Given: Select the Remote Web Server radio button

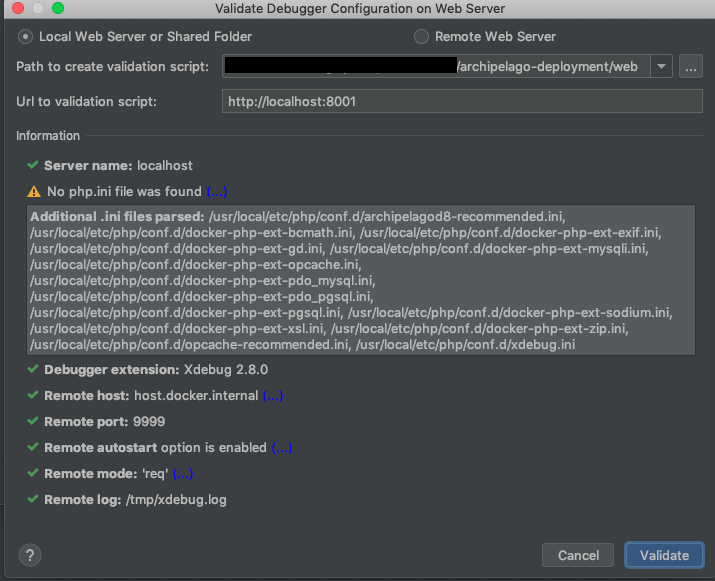Looking at the screenshot, I should tap(421, 36).
